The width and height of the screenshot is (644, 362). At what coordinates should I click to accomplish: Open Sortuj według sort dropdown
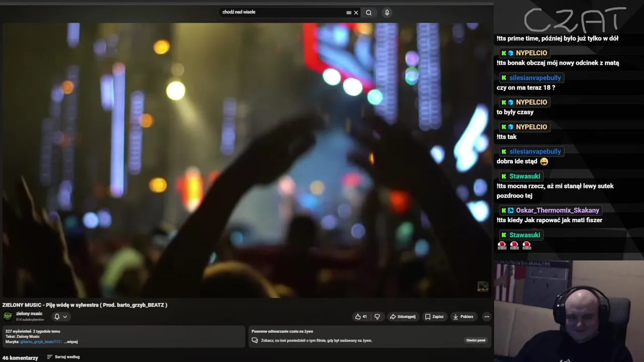tap(63, 357)
